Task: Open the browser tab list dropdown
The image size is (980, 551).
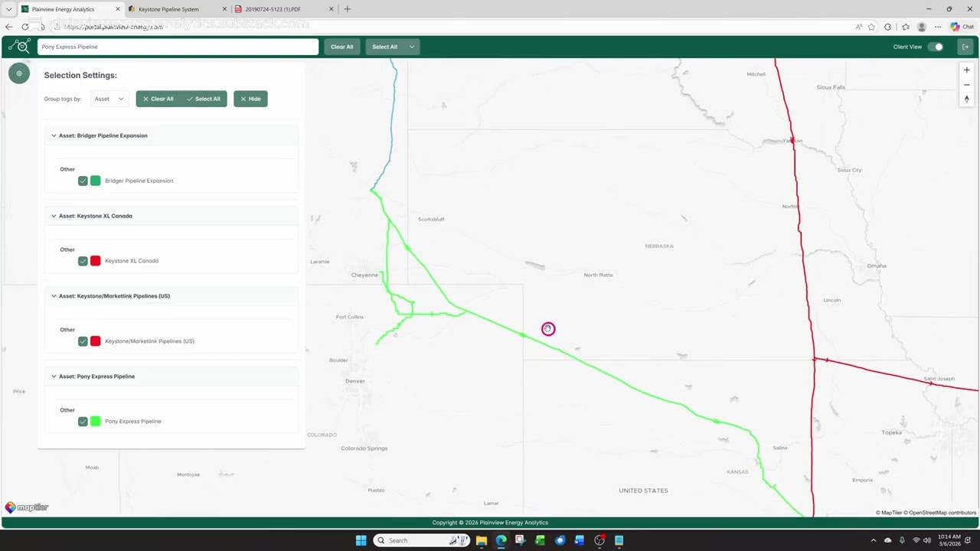Action: click(8, 9)
